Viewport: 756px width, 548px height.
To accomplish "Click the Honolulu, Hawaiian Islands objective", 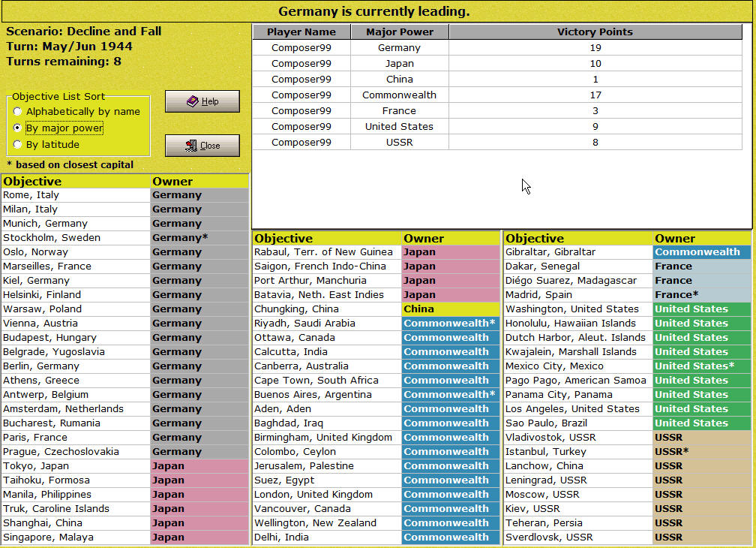I will pyautogui.click(x=578, y=324).
